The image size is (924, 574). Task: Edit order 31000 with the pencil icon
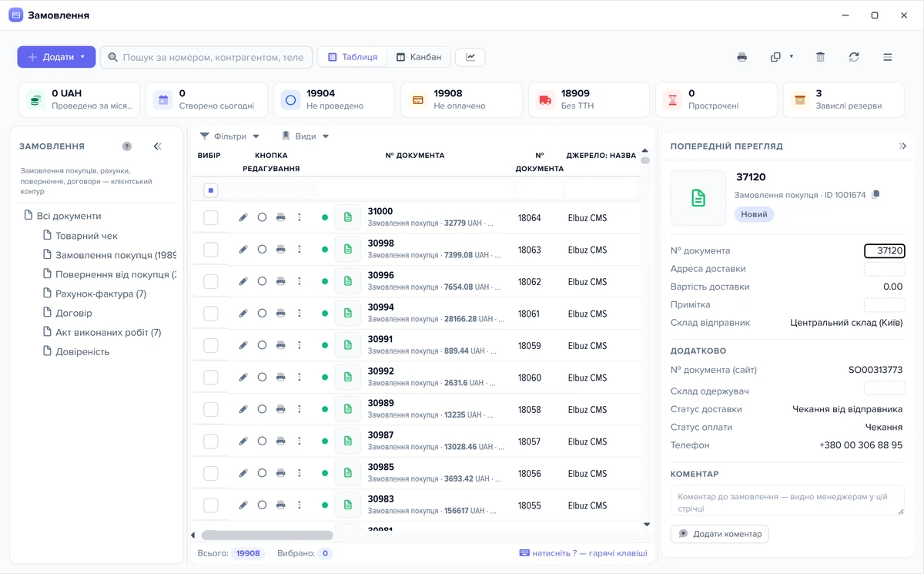pyautogui.click(x=243, y=218)
